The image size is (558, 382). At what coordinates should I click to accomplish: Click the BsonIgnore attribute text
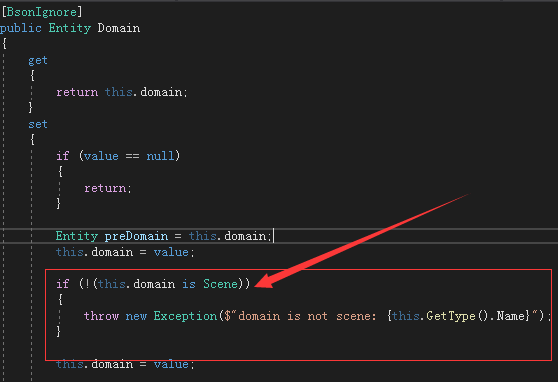pyautogui.click(x=42, y=12)
